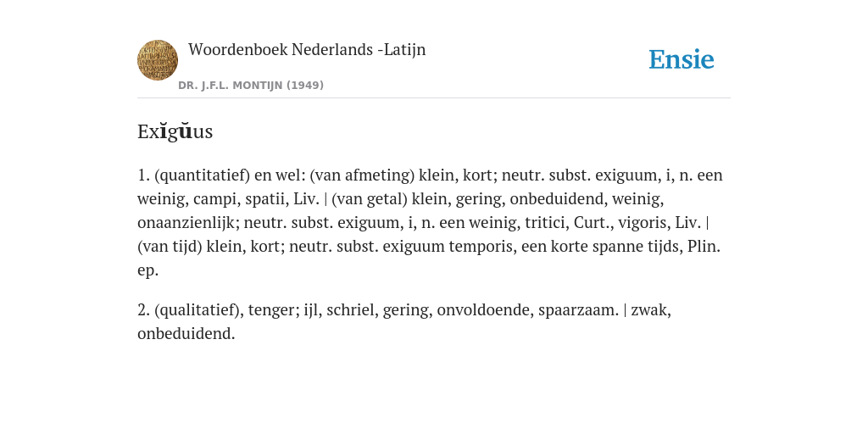Image resolution: width=868 pixels, height=434 pixels.
Task: Go to the Ensie logo homepage
Action: [x=682, y=59]
